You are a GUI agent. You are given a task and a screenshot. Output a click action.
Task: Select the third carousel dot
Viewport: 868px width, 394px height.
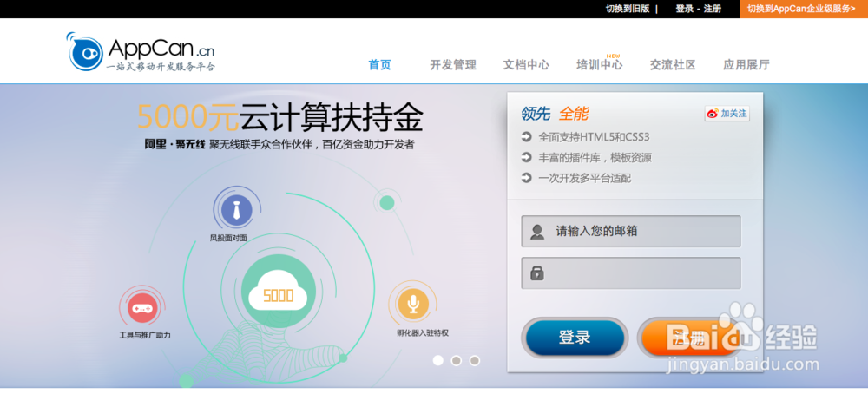point(475,361)
